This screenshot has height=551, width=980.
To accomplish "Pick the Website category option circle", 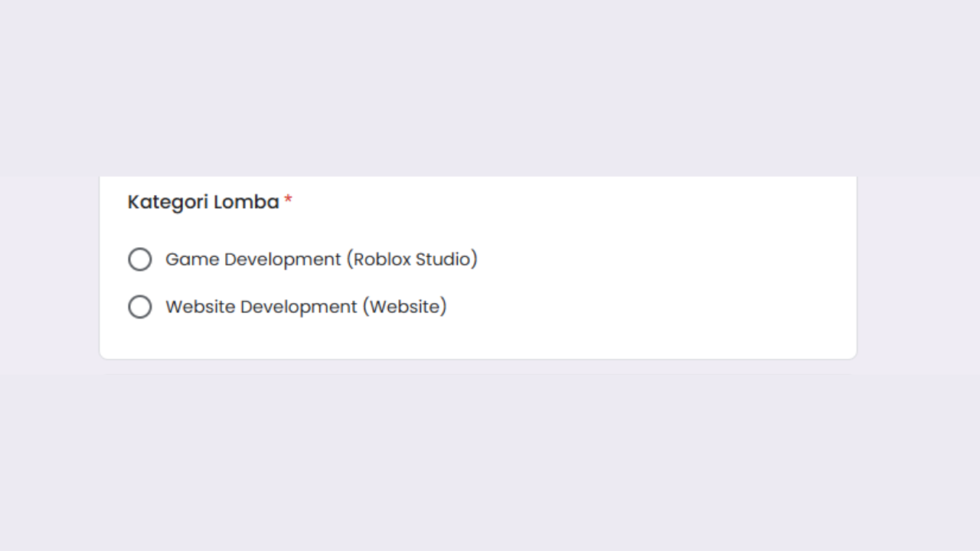I will coord(140,307).
